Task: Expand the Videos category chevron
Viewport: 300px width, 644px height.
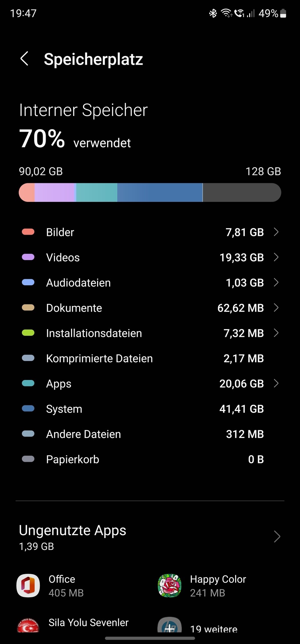Action: click(x=276, y=257)
